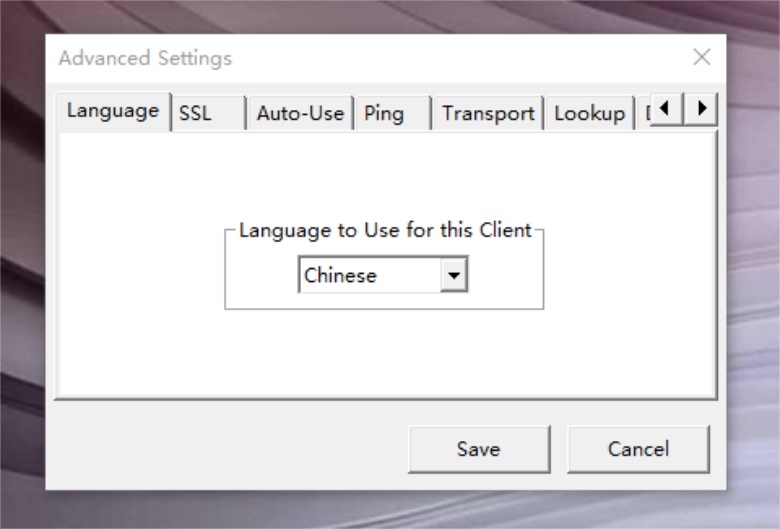Expand the language dropdown arrow
This screenshot has height=529, width=780.
pos(453,275)
